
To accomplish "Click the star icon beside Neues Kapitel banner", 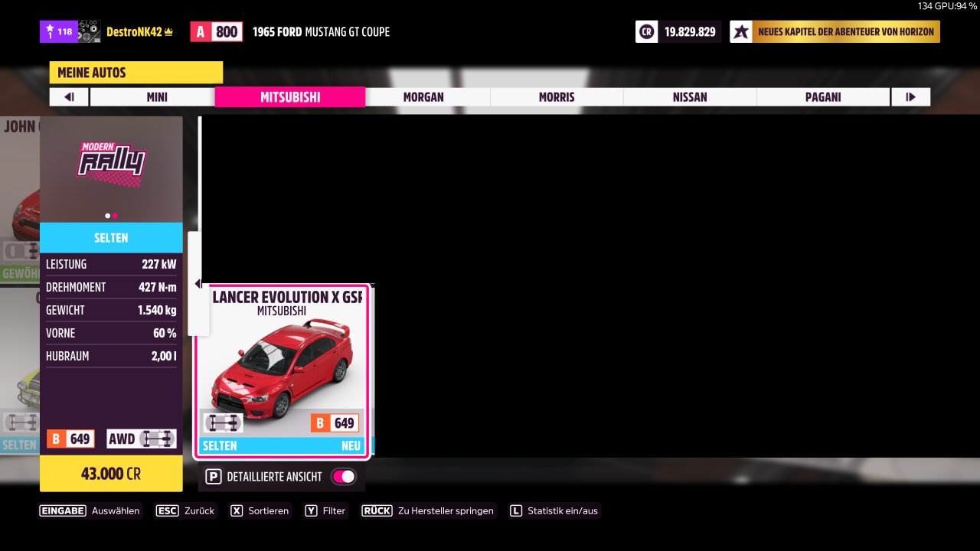I will point(740,32).
